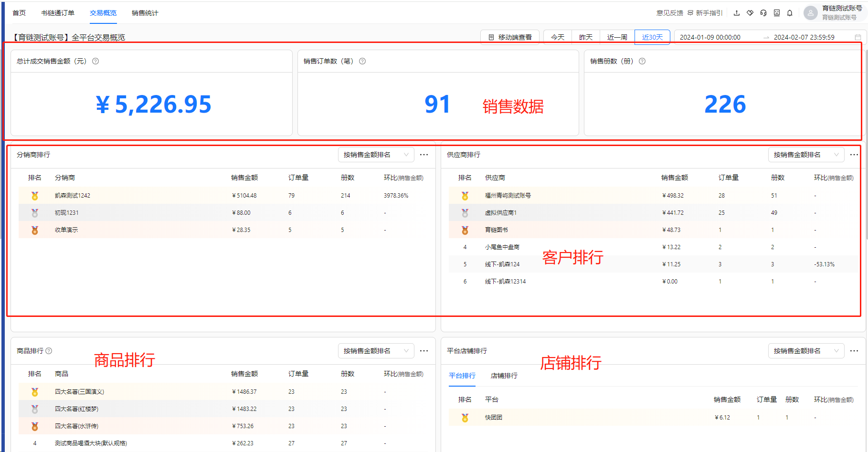
Task: Click the help icon next to 销售册数
Action: click(x=642, y=61)
